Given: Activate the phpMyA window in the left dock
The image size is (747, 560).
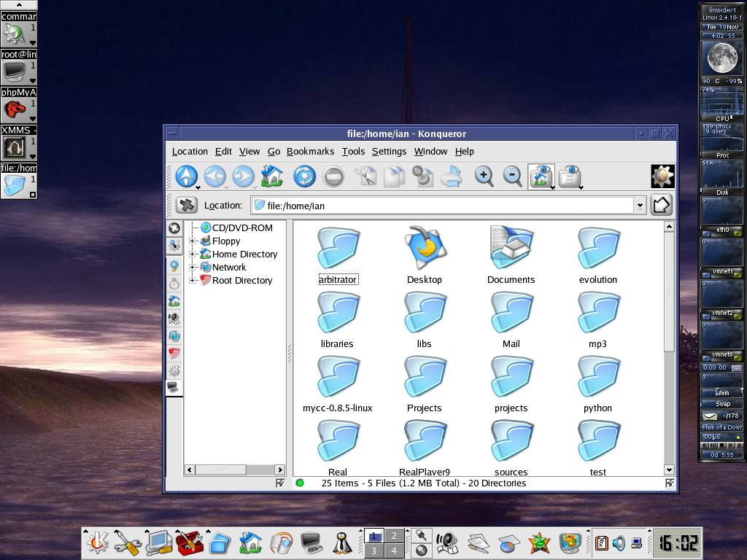Looking at the screenshot, I should 18,105.
